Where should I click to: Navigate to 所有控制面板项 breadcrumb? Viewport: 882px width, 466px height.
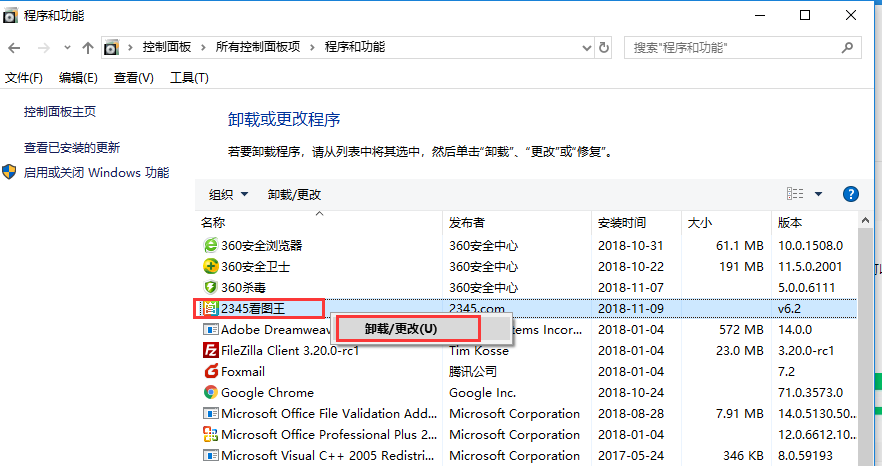[258, 47]
